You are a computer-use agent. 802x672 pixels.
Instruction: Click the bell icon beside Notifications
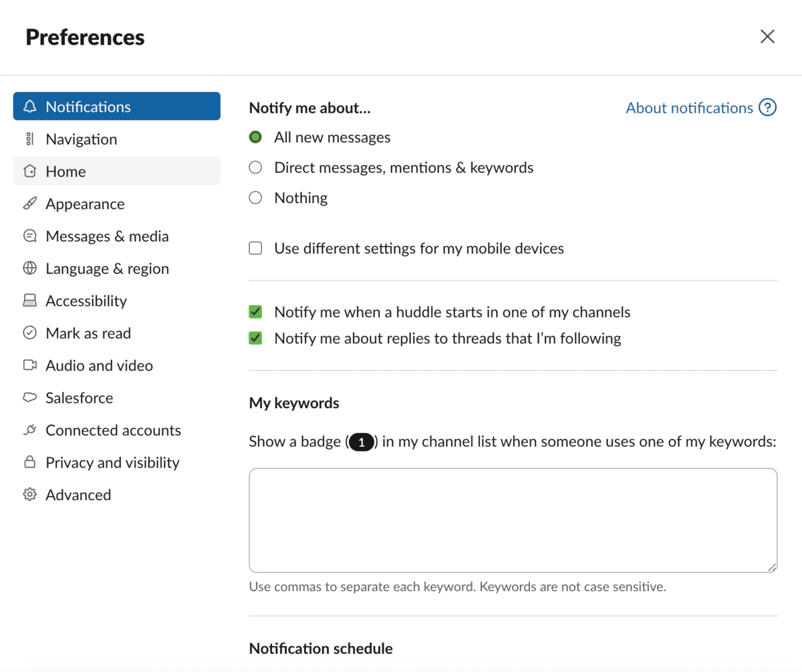[29, 106]
